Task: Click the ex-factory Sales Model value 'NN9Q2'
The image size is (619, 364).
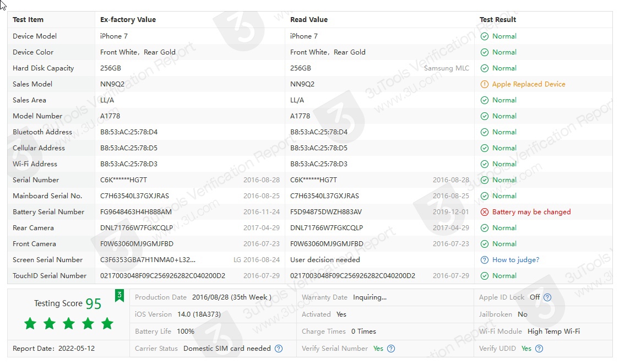Action: pyautogui.click(x=112, y=84)
